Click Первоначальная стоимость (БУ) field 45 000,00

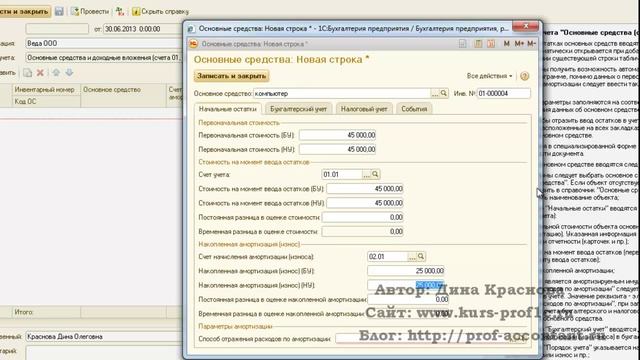338,135
